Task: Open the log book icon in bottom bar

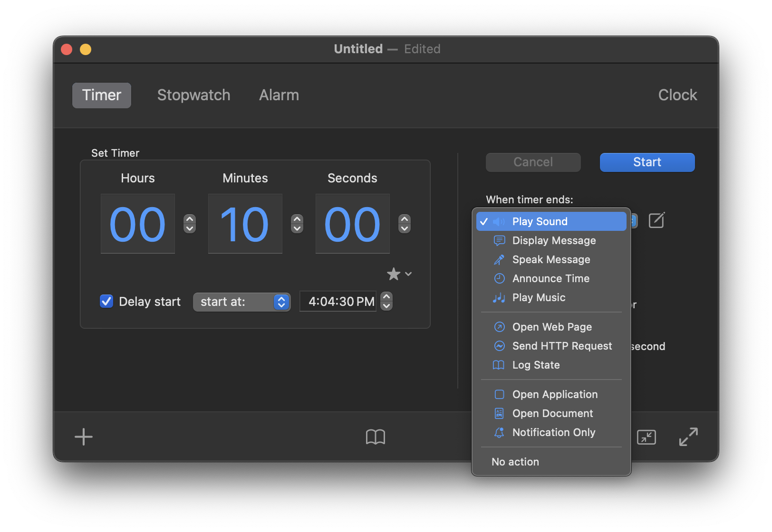Action: coord(375,437)
